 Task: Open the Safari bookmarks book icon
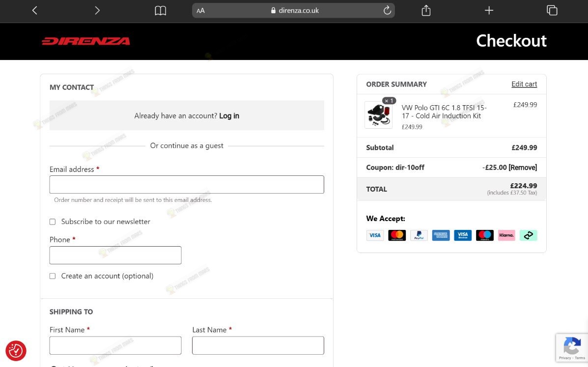[161, 10]
